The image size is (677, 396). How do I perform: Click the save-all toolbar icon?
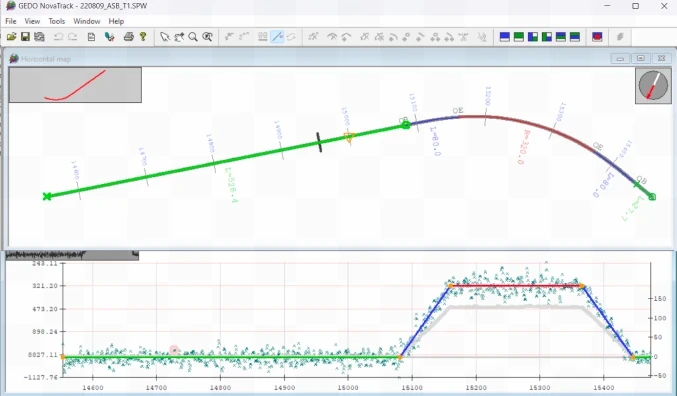(39, 37)
